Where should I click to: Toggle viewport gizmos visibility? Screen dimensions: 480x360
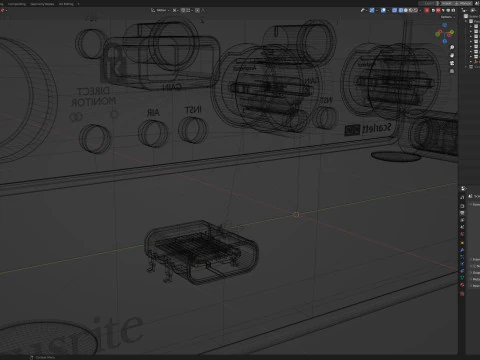click(x=372, y=10)
